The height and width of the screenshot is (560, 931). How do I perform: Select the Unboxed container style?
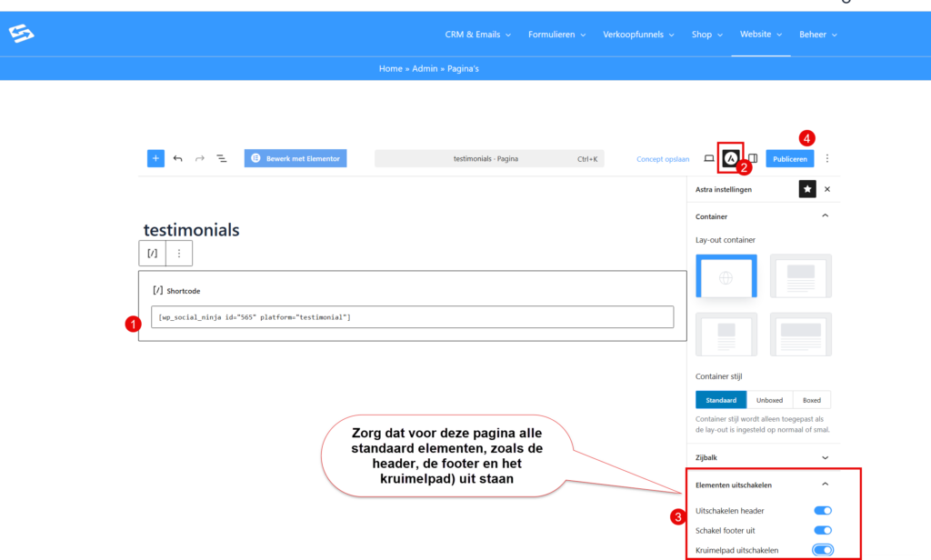(x=769, y=400)
